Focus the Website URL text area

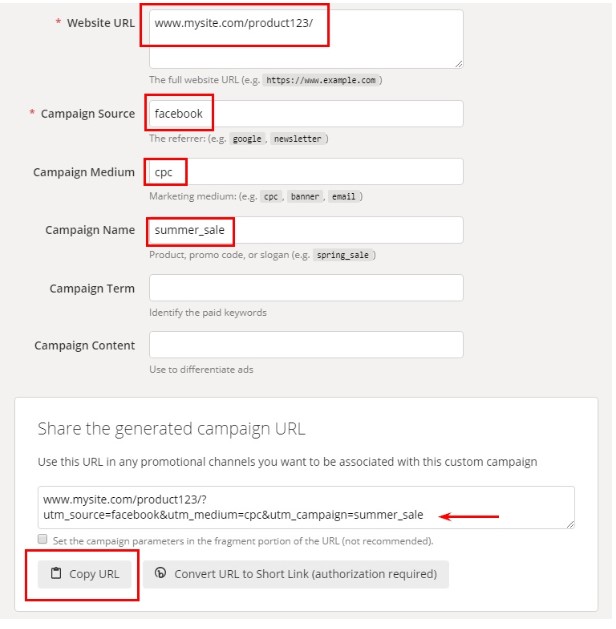coord(306,39)
